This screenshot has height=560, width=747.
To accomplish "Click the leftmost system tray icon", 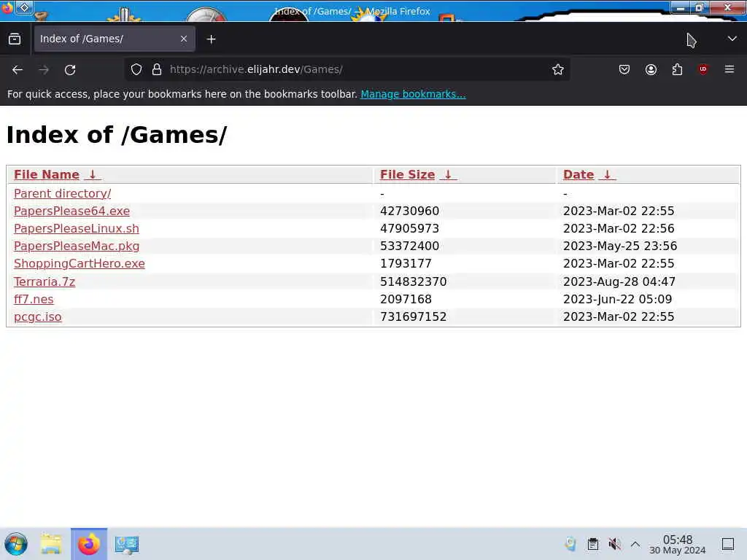I will click(570, 544).
